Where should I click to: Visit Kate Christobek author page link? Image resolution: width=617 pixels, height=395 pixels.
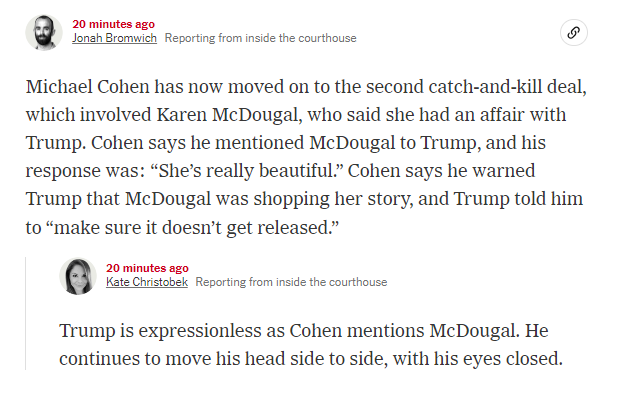[x=146, y=282]
